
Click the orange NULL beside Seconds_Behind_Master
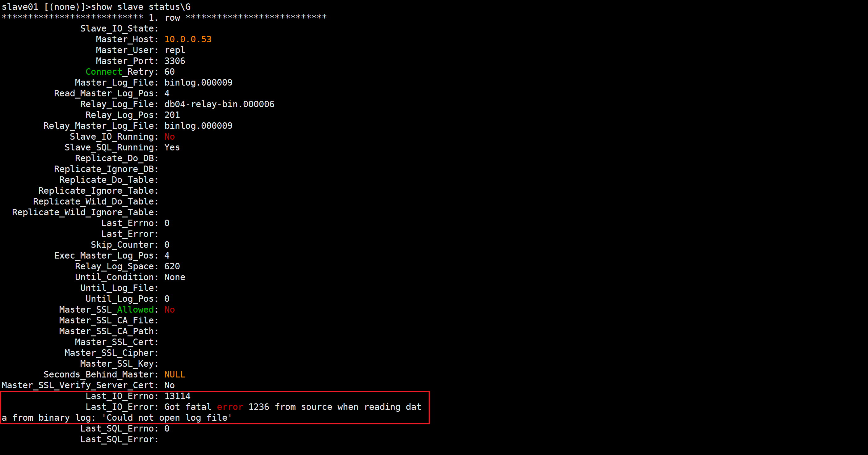(x=175, y=374)
